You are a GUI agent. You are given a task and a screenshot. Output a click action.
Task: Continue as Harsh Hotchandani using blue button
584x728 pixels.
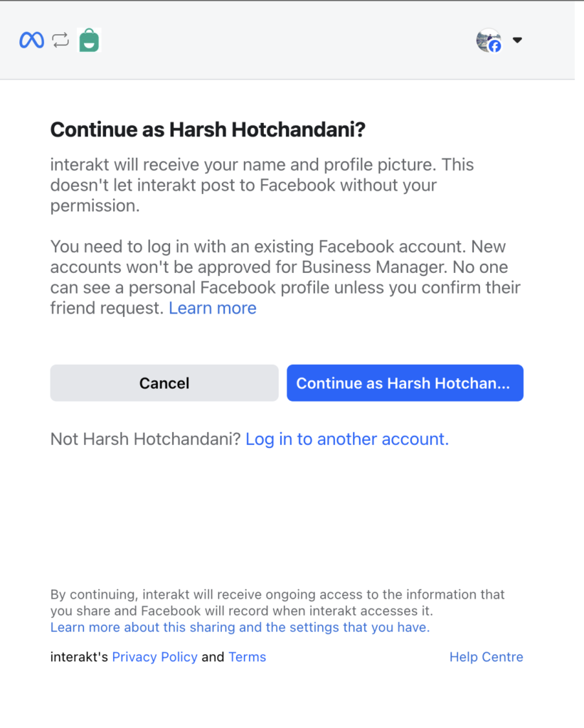(405, 383)
